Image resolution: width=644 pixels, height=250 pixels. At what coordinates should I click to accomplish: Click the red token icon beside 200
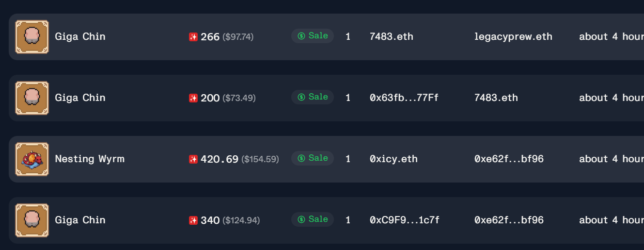tap(193, 98)
